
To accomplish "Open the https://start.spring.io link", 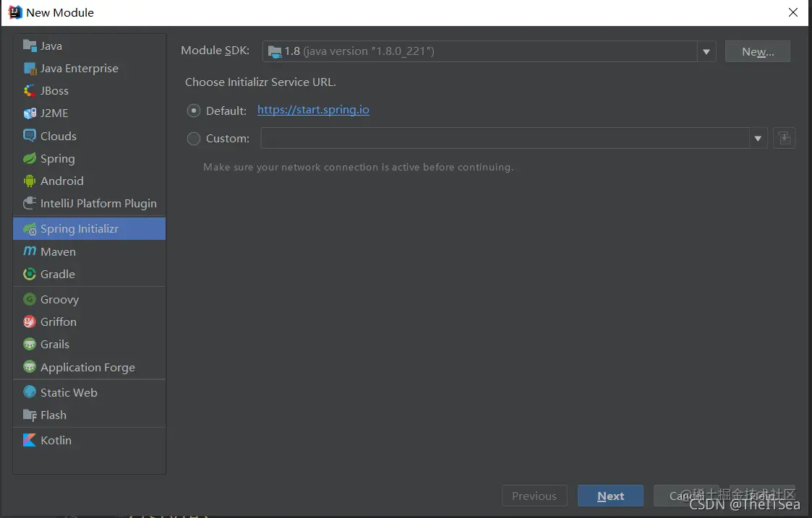I will pyautogui.click(x=313, y=110).
